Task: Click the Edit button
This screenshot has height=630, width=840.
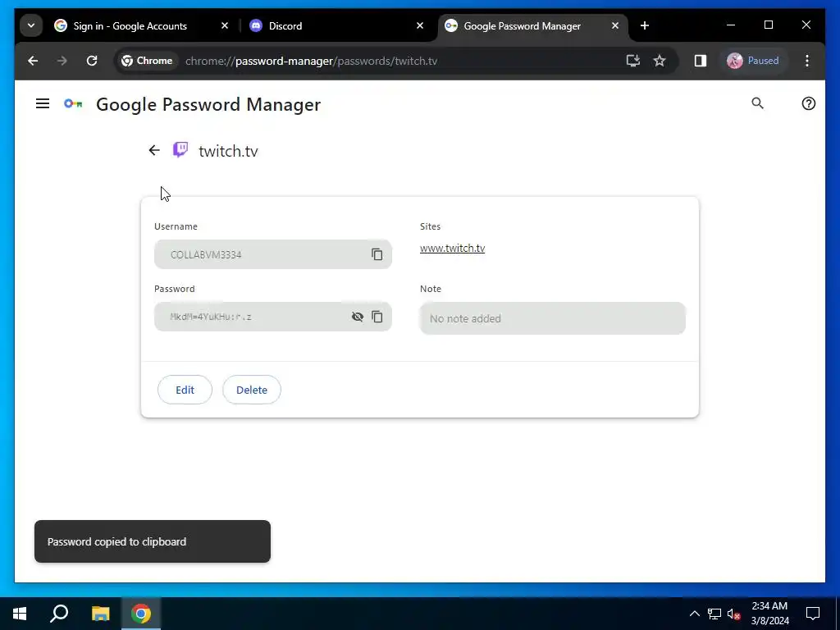Action: coord(185,390)
